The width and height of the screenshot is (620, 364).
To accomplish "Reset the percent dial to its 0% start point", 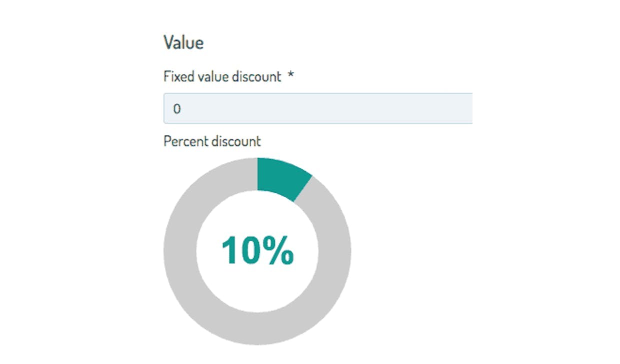I will (x=258, y=174).
